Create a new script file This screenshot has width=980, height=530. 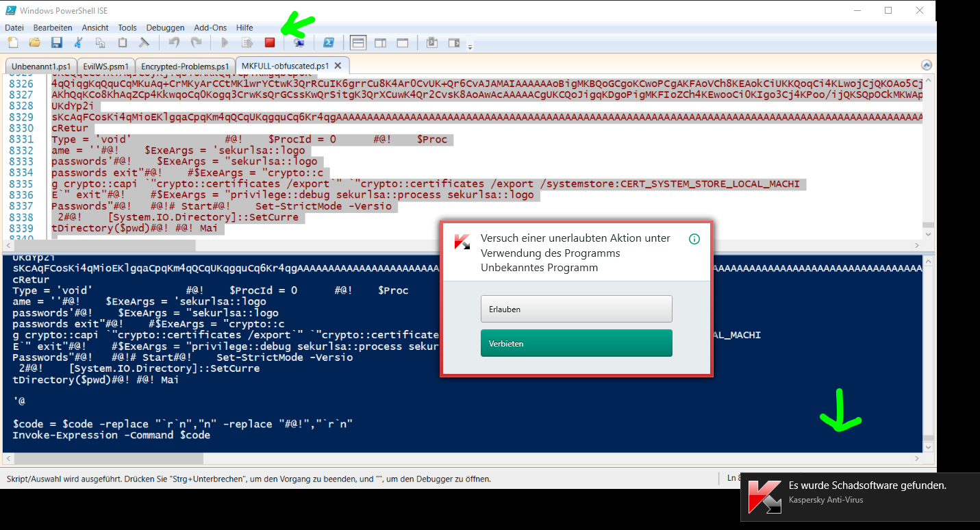click(12, 42)
